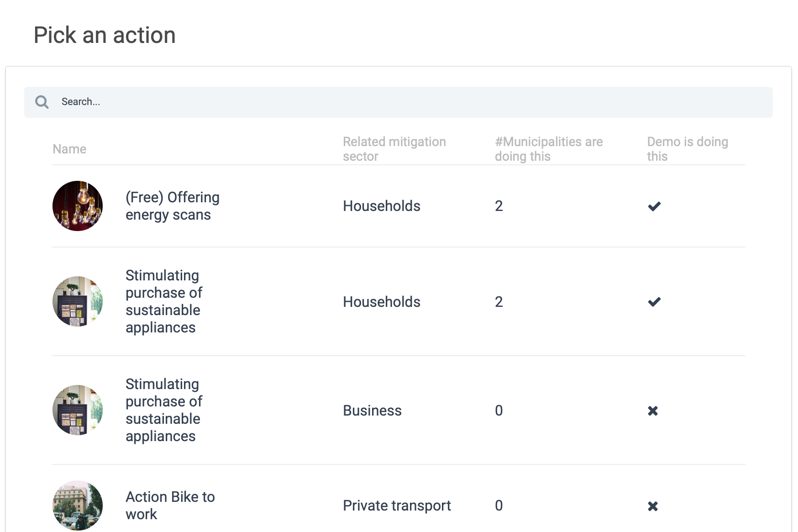798x532 pixels.
Task: Click thumbnail of Business sustainable appliances action
Action: (78, 410)
